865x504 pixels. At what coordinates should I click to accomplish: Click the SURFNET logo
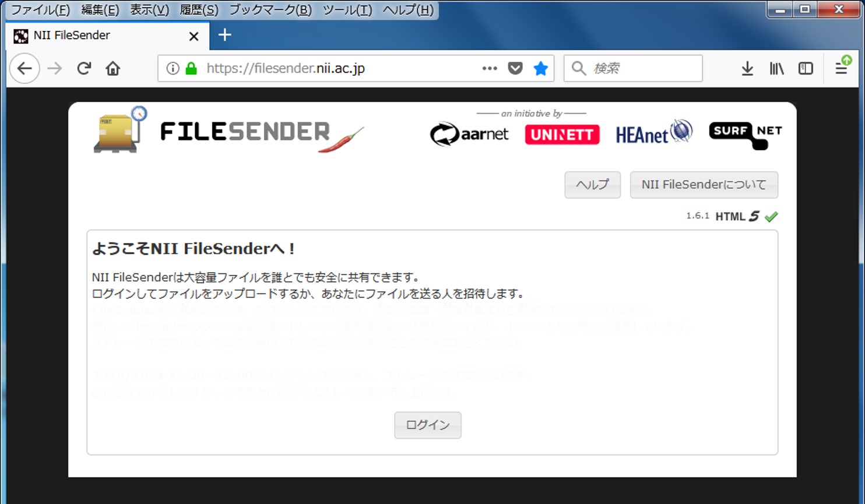(x=746, y=135)
